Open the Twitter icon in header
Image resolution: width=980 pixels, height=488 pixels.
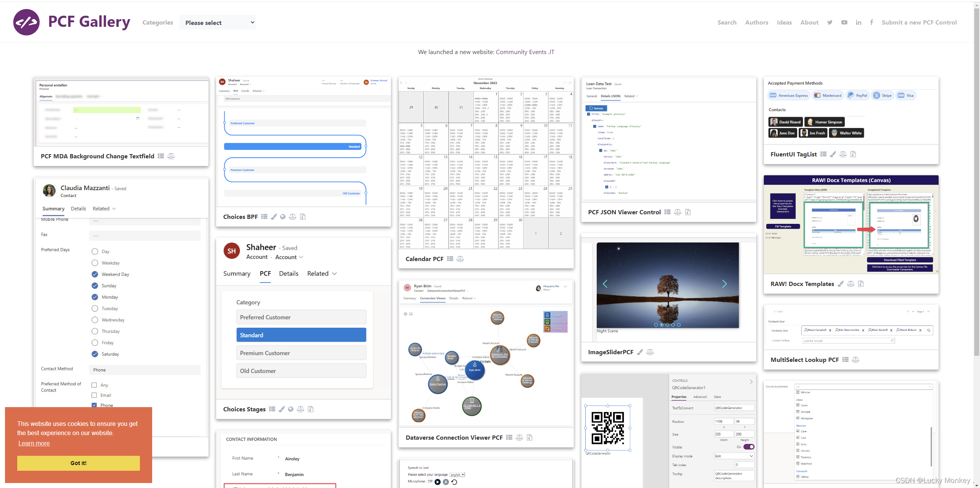(830, 23)
